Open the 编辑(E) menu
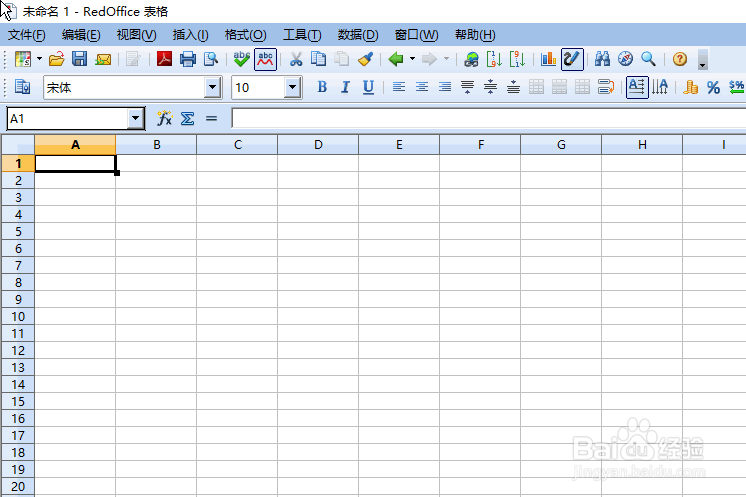 (x=81, y=35)
